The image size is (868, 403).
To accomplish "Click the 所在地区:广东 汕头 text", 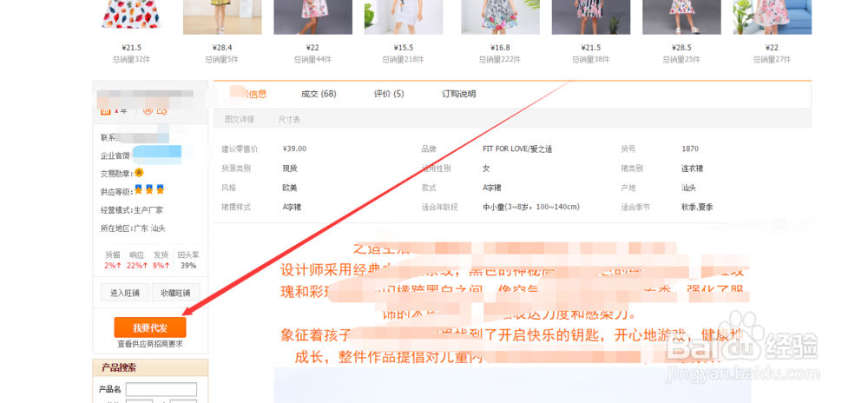I will point(133,228).
